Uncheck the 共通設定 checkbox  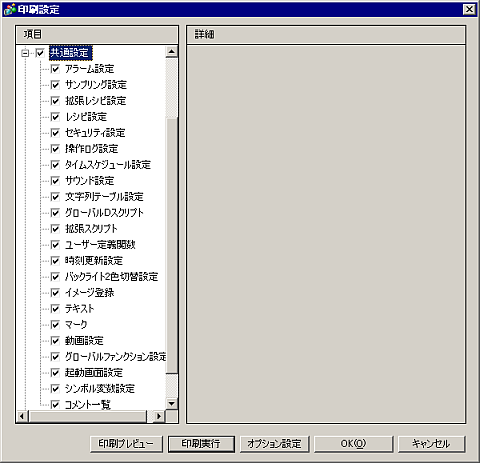[x=40, y=53]
